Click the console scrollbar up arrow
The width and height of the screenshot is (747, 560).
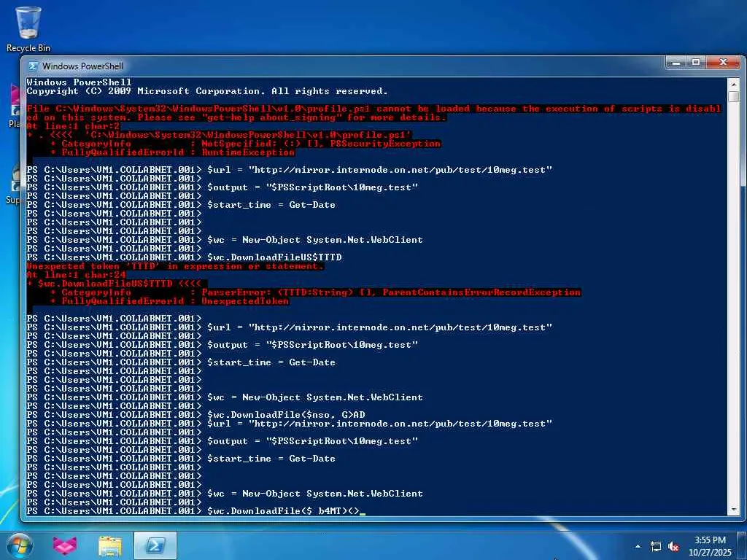pos(734,83)
